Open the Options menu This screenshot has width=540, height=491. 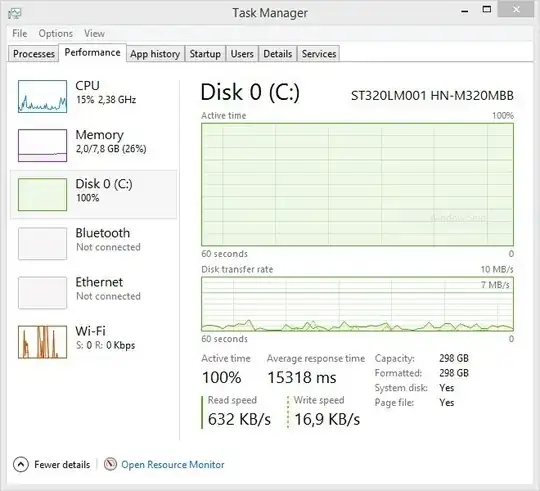55,33
